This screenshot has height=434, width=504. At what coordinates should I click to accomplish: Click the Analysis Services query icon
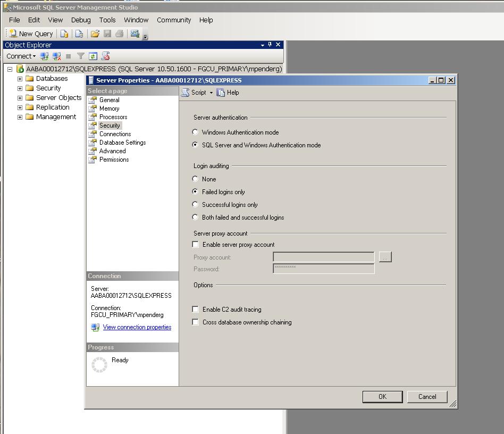79,34
